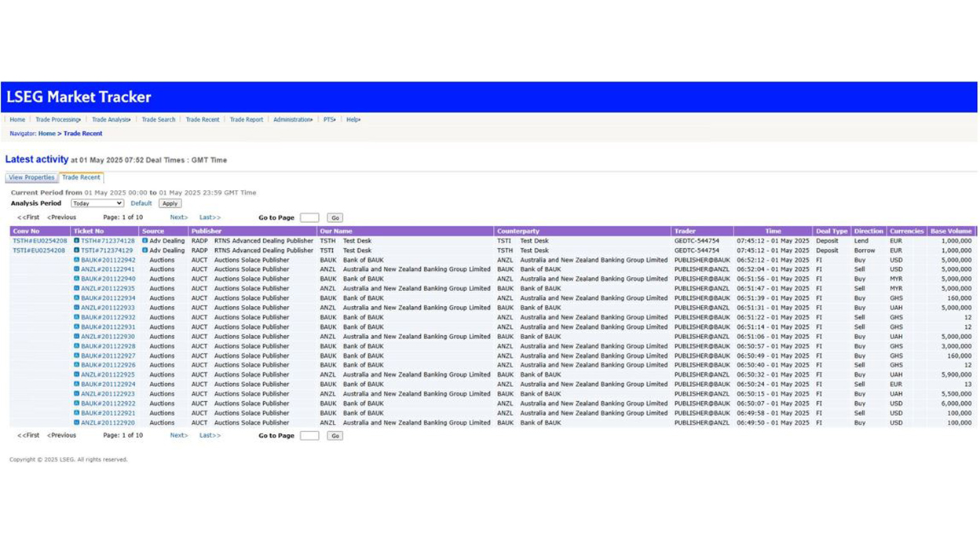
Task: Click the top Next page link
Action: point(178,217)
